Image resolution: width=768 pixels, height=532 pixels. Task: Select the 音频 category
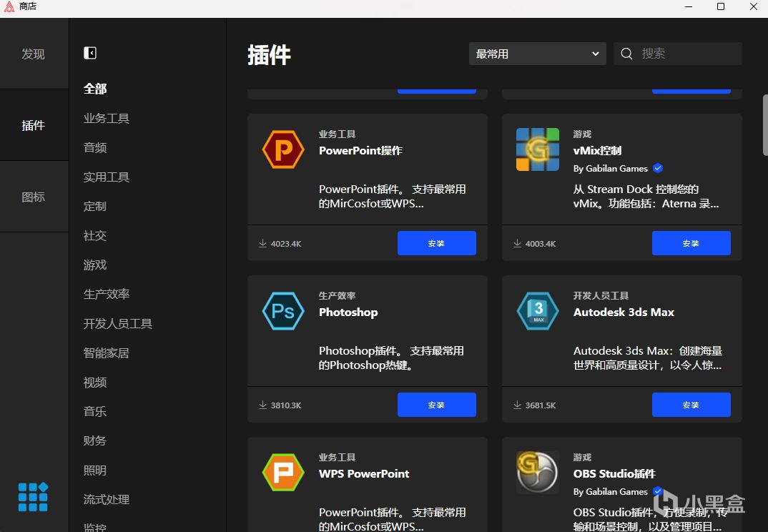(95, 147)
